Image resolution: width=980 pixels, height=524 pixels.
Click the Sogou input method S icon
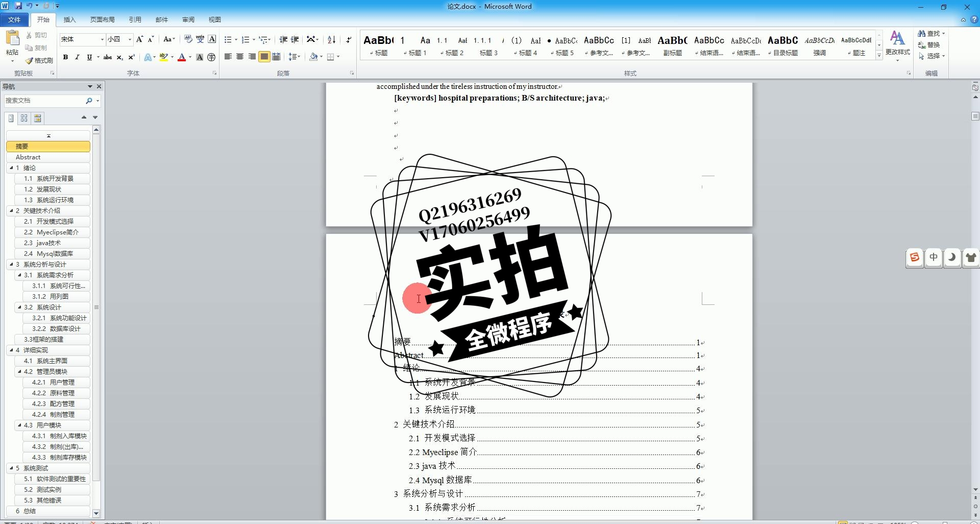pyautogui.click(x=915, y=257)
